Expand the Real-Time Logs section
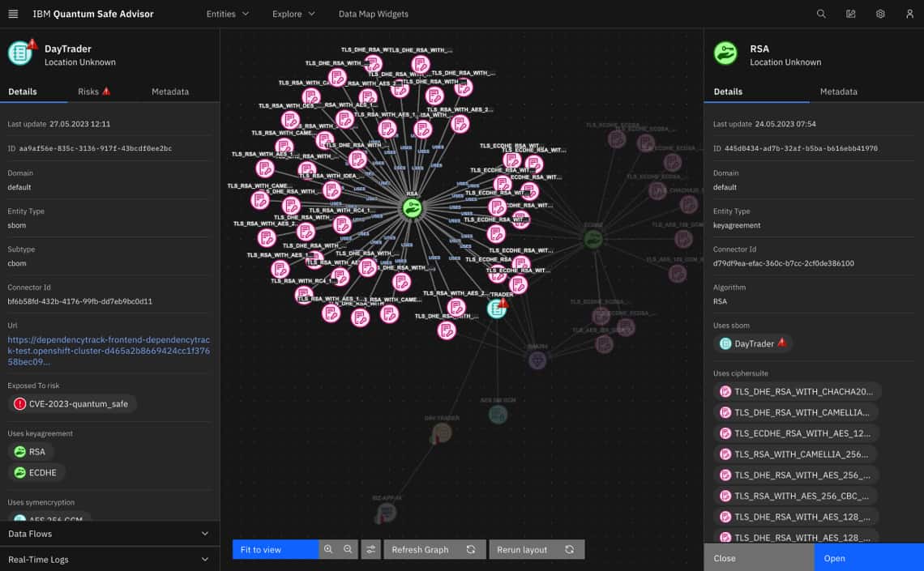The height and width of the screenshot is (571, 924). [109, 559]
